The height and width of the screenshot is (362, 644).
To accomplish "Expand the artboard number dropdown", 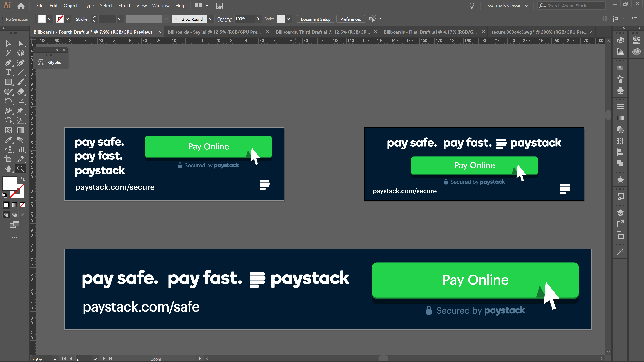I will 95,359.
